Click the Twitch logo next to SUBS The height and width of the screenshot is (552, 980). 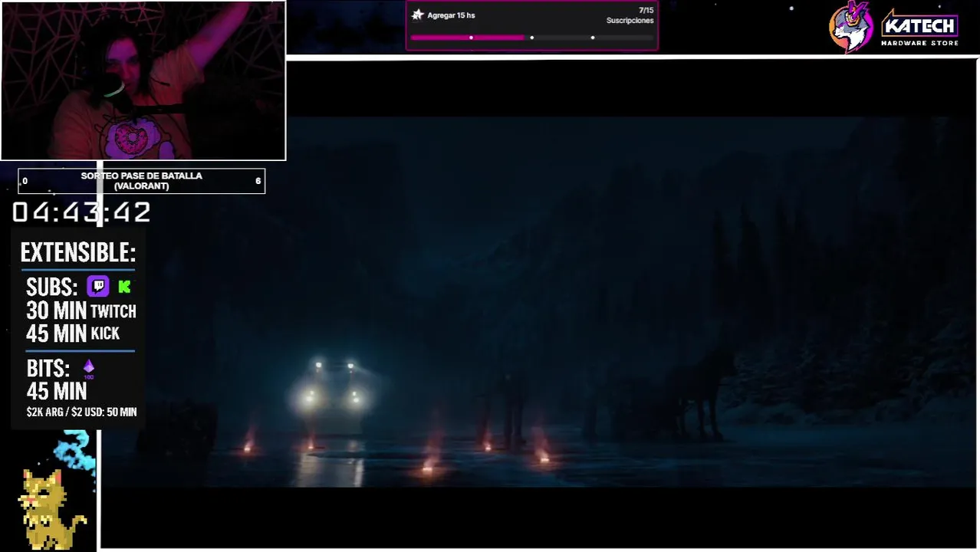coord(98,287)
